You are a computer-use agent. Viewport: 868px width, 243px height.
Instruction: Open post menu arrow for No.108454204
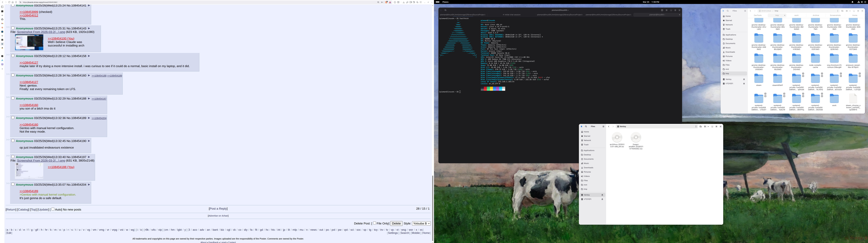pyautogui.click(x=89, y=185)
